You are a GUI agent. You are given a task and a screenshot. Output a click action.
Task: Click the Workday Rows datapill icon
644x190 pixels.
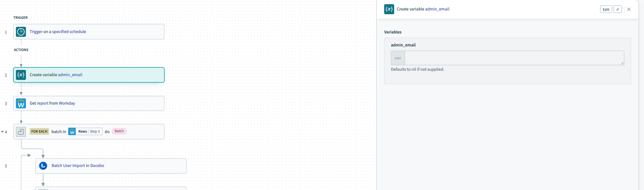[72, 131]
